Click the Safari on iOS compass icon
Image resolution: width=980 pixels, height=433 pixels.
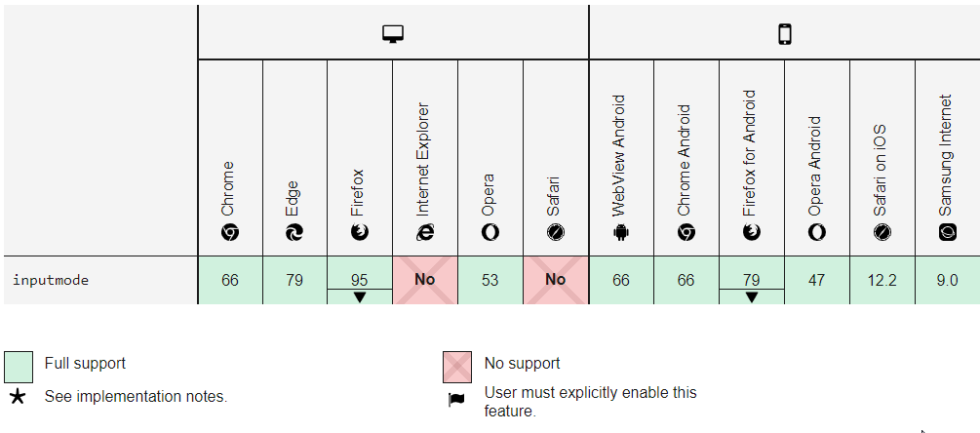coord(882,232)
